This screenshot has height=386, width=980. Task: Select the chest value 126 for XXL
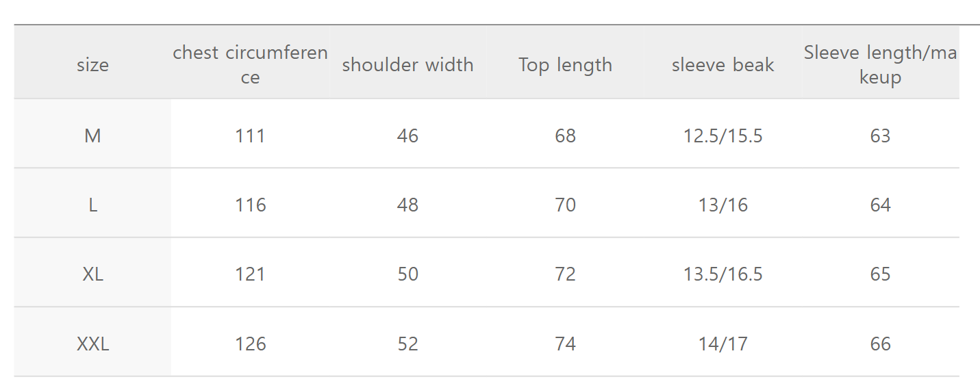[250, 343]
